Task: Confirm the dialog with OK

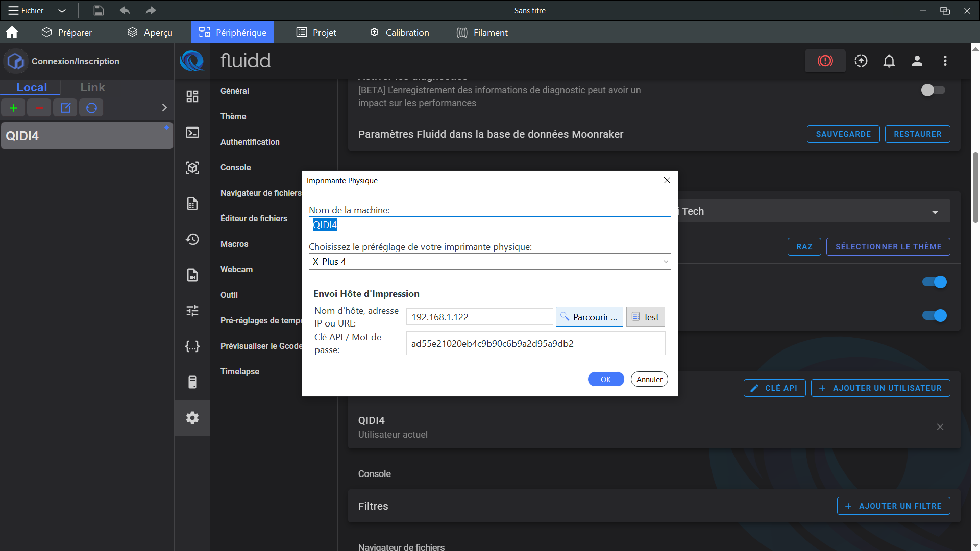Action: click(x=606, y=379)
